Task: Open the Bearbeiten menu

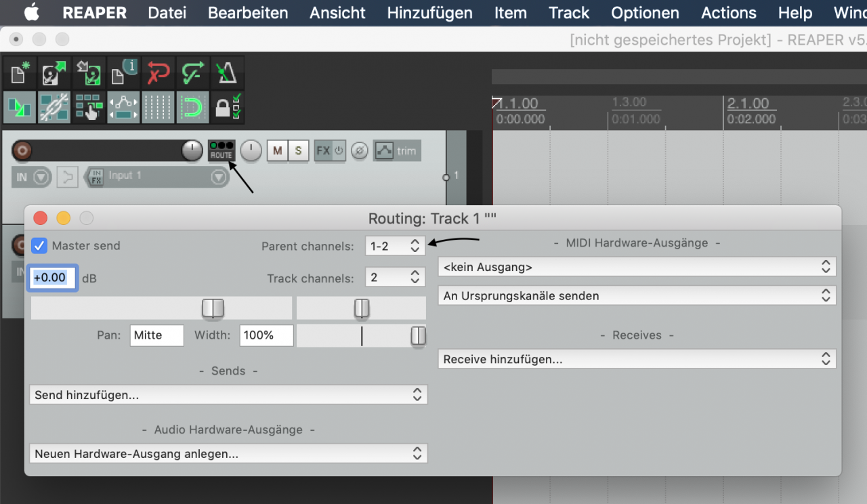Action: [248, 13]
